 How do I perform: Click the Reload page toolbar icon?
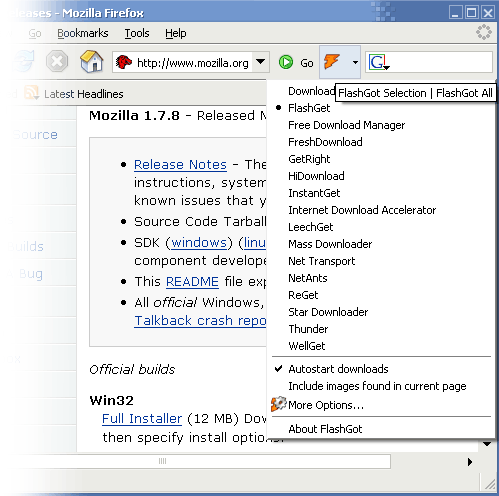point(23,61)
